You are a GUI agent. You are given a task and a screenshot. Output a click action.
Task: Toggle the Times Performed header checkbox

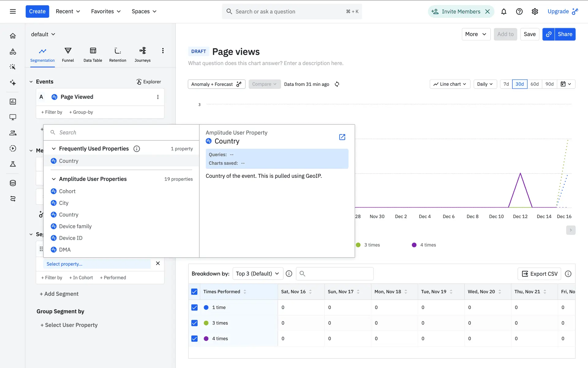point(194,292)
